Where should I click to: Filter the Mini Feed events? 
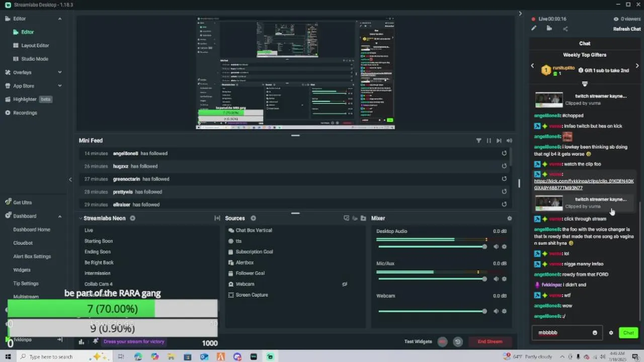(478, 141)
